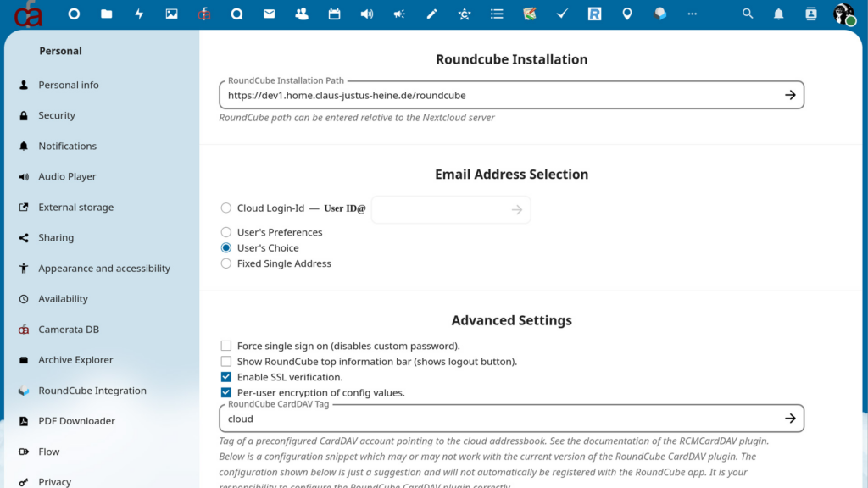Apply the RoundCube CardDAV Tag with arrow button
This screenshot has height=488, width=868.
tap(790, 418)
